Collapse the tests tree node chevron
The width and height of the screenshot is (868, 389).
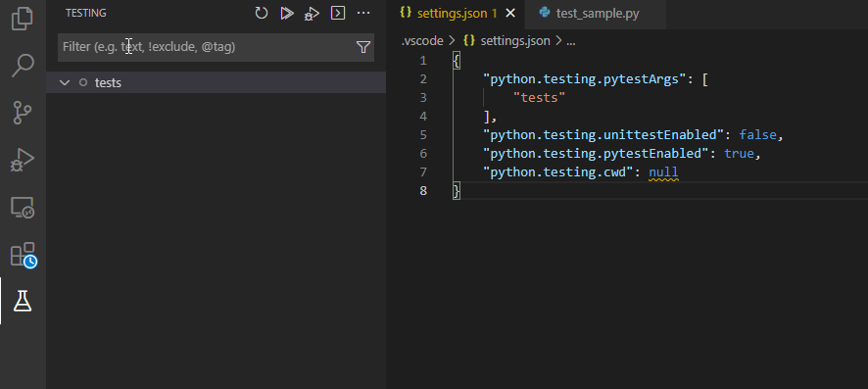tap(65, 82)
